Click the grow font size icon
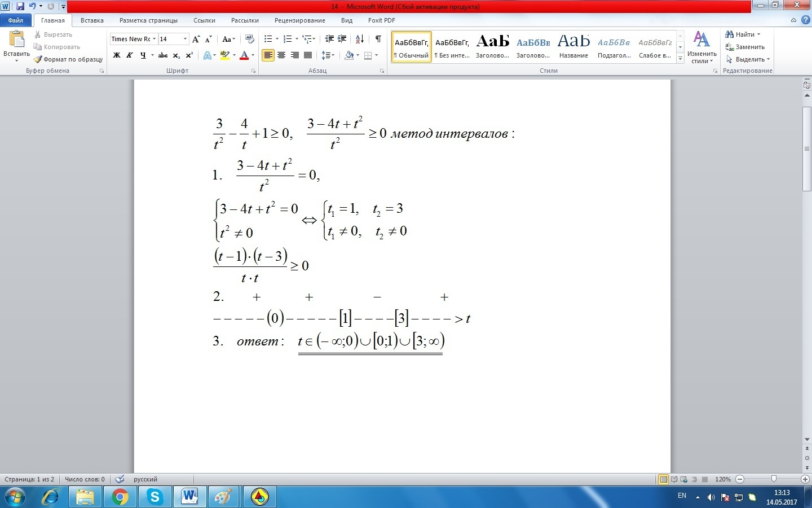The height and width of the screenshot is (508, 812). (x=196, y=39)
